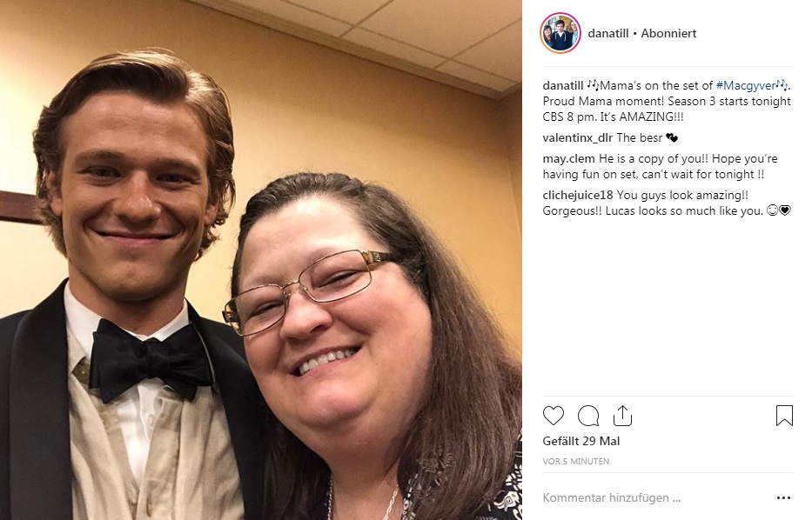Share the post using the share icon
The width and height of the screenshot is (812, 520).
[x=622, y=416]
